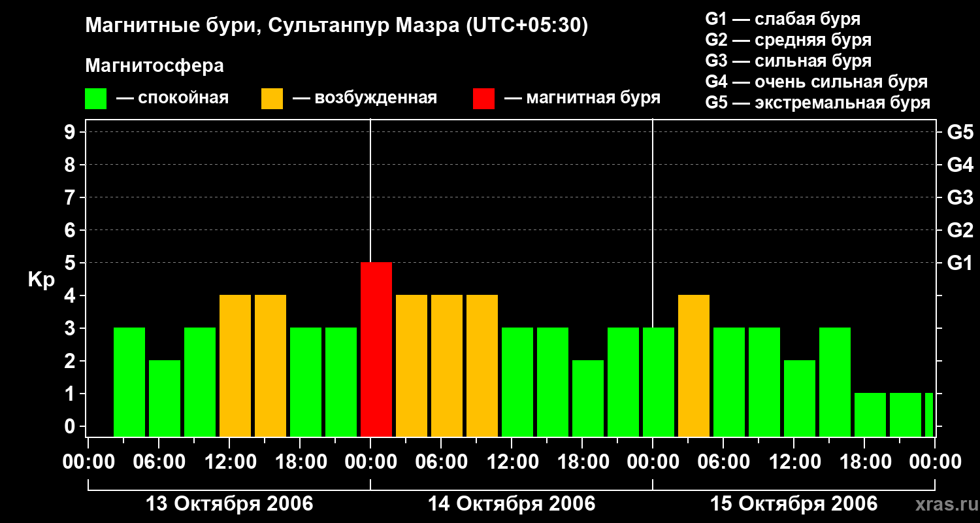Click the '14 Октября 2006' date label
The height and width of the screenshot is (523, 980).
[x=512, y=504]
